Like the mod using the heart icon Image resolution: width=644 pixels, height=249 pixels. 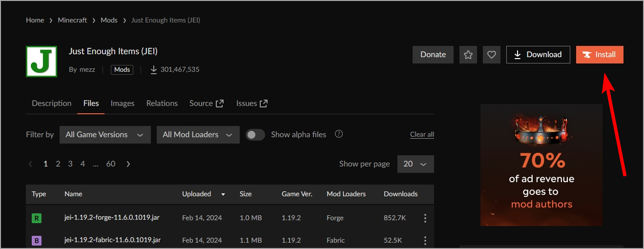(x=492, y=55)
